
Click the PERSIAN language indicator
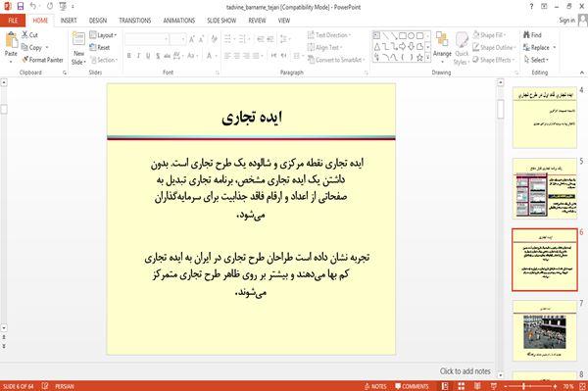65,386
